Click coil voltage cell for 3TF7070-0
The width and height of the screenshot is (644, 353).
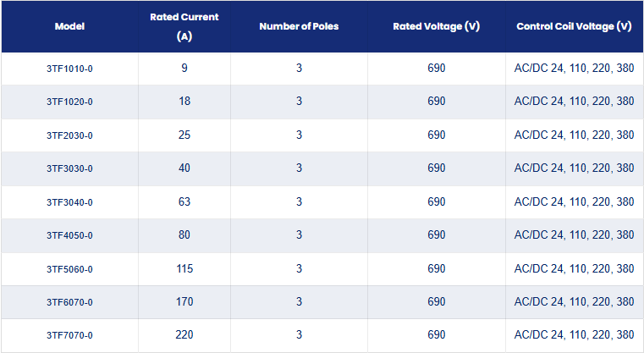(x=574, y=335)
